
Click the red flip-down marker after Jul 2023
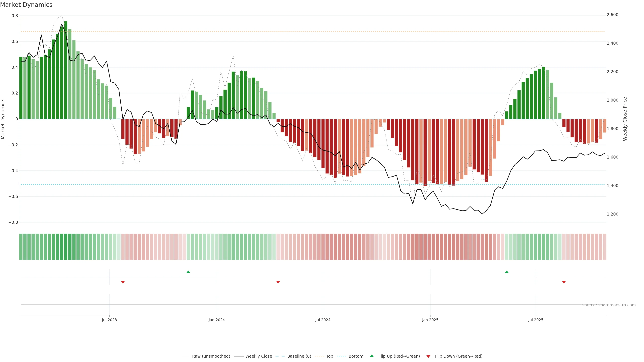pyautogui.click(x=123, y=282)
